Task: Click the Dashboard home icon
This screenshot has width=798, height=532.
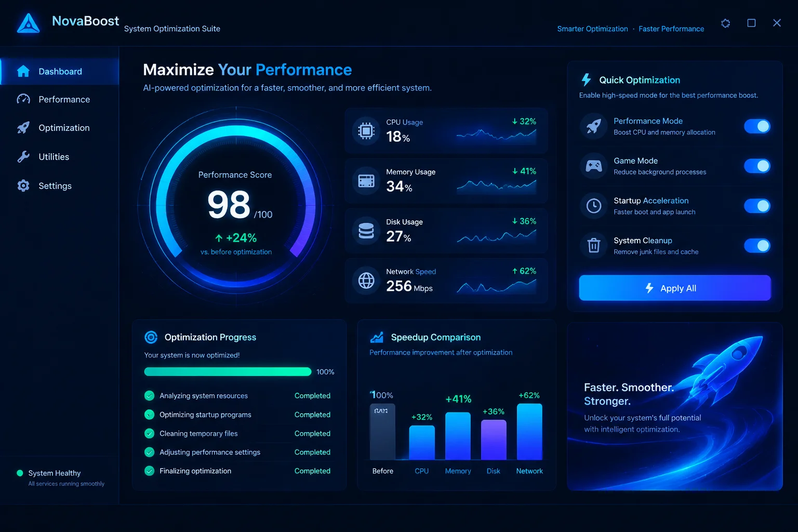Action: pyautogui.click(x=23, y=71)
